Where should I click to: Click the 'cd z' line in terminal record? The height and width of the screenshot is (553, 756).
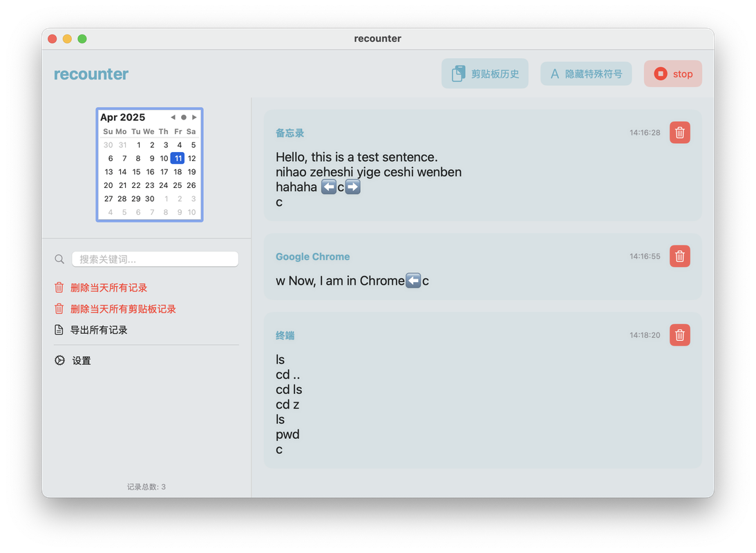(x=287, y=404)
